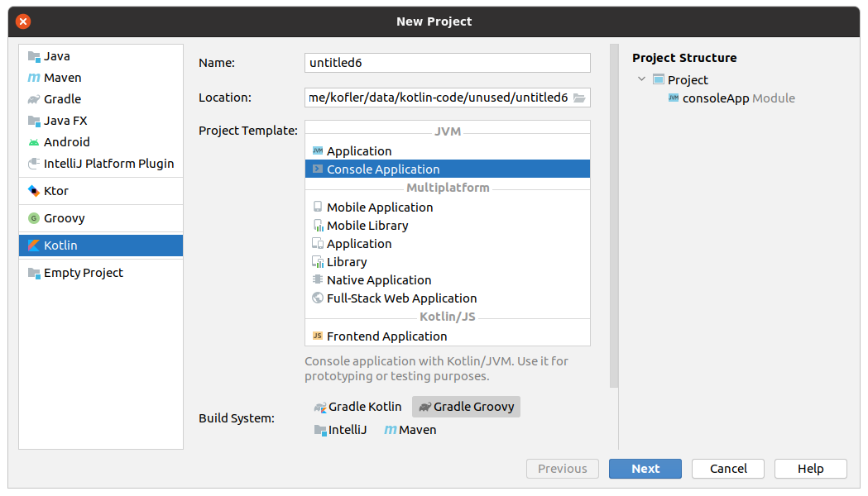Collapse the Project node chevron
This screenshot has height=496, width=868.
tap(641, 79)
